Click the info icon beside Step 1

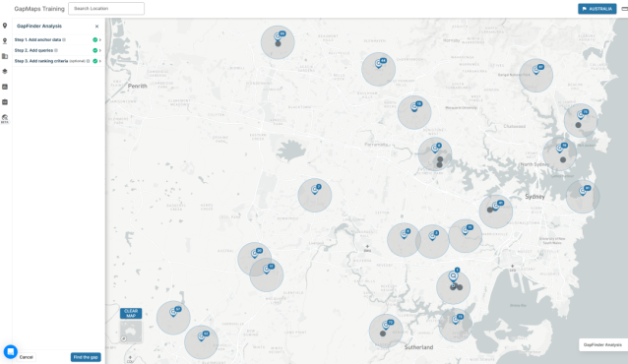(x=64, y=39)
